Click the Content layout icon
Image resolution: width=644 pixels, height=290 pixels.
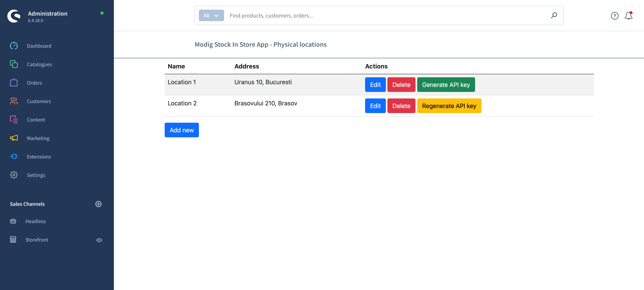tap(14, 119)
